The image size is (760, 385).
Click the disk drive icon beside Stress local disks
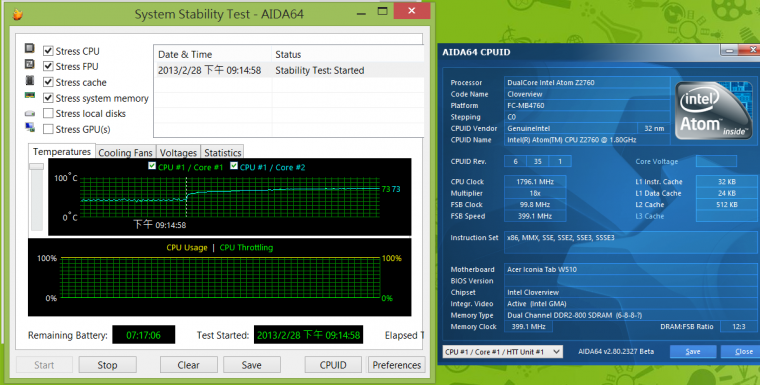(x=30, y=113)
